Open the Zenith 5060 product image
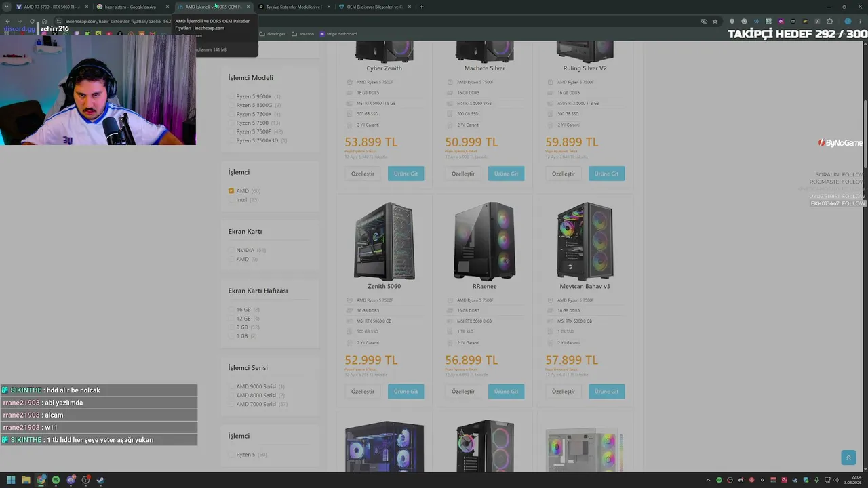868x488 pixels. 384,241
